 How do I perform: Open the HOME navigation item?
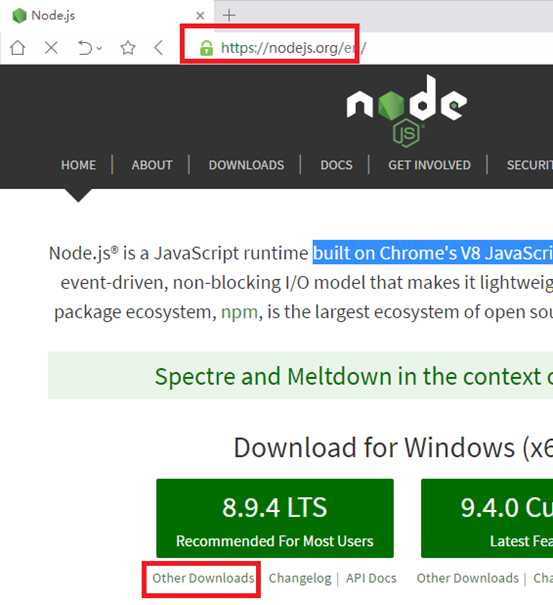coord(78,165)
